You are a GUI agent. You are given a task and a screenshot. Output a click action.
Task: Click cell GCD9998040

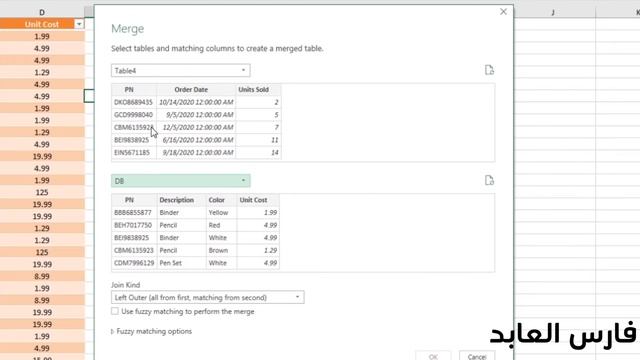(133, 115)
